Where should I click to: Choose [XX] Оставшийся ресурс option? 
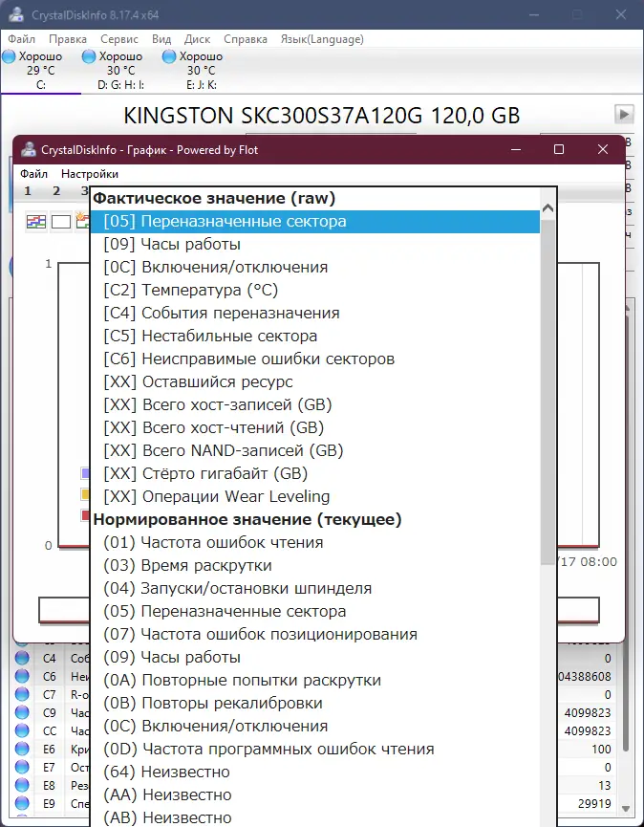315,381
